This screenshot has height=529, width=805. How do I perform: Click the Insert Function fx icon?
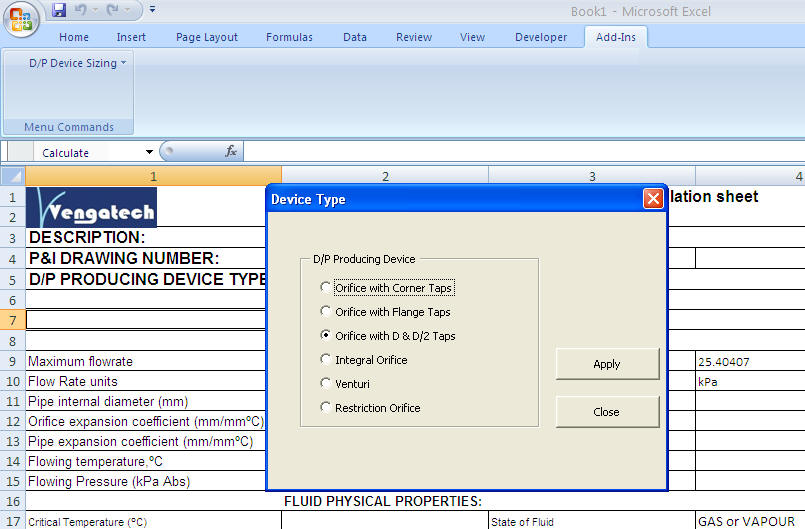(x=230, y=152)
